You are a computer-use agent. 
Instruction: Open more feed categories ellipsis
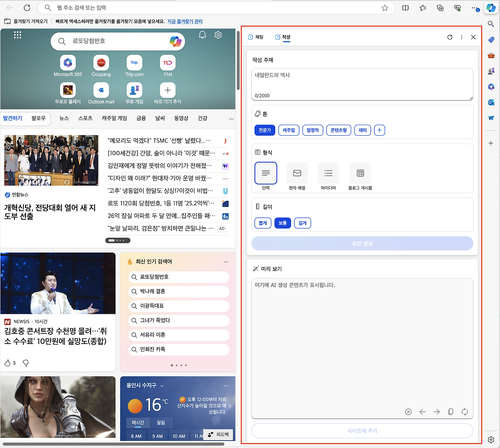point(231,118)
